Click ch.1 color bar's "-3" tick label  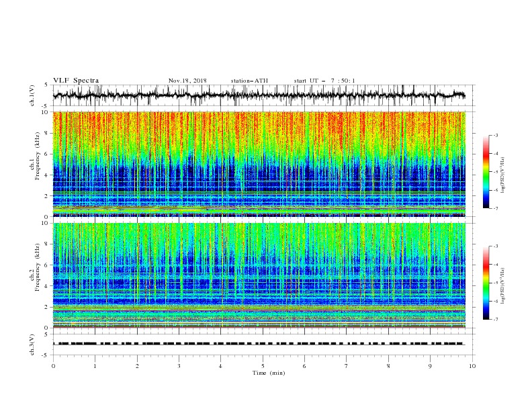tap(495, 135)
